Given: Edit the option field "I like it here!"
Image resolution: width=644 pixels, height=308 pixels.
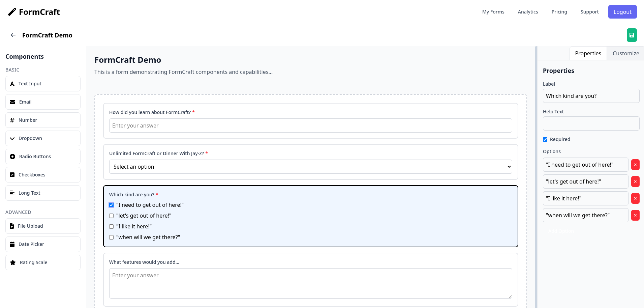Looking at the screenshot, I should tap(585, 198).
